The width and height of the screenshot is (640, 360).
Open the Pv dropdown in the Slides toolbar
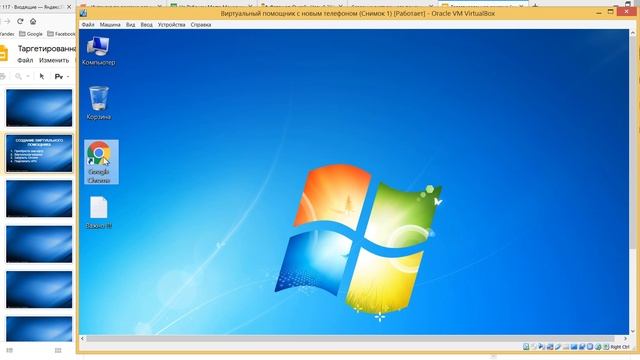tap(62, 76)
